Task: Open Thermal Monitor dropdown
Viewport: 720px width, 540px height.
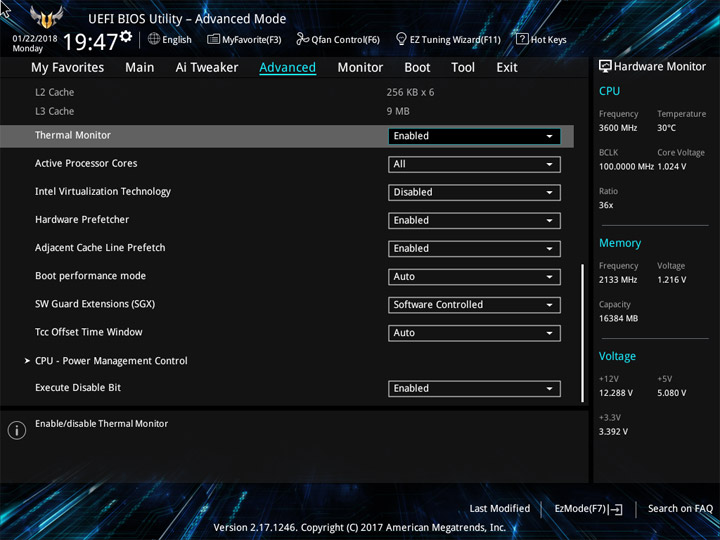Action: [x=474, y=136]
